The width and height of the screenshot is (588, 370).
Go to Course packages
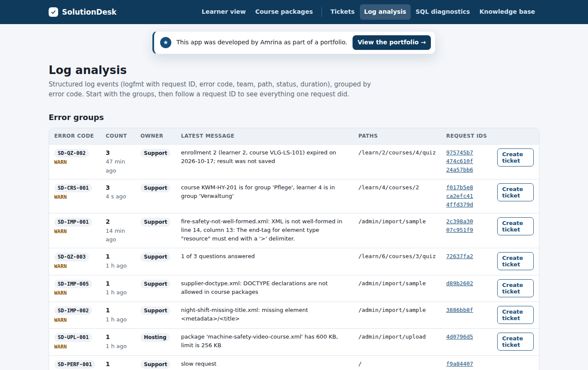click(284, 12)
